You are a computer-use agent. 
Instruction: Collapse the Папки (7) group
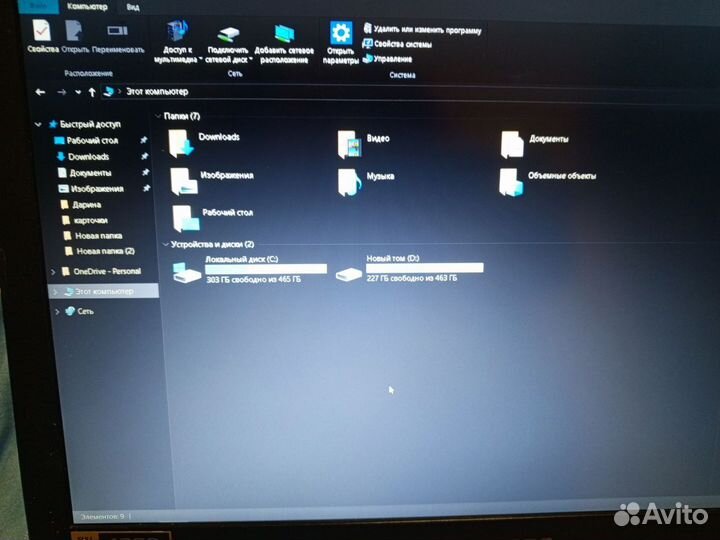156,116
